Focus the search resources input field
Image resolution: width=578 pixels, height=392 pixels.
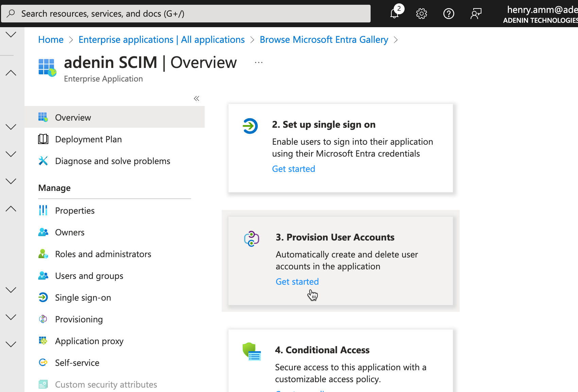click(x=190, y=14)
